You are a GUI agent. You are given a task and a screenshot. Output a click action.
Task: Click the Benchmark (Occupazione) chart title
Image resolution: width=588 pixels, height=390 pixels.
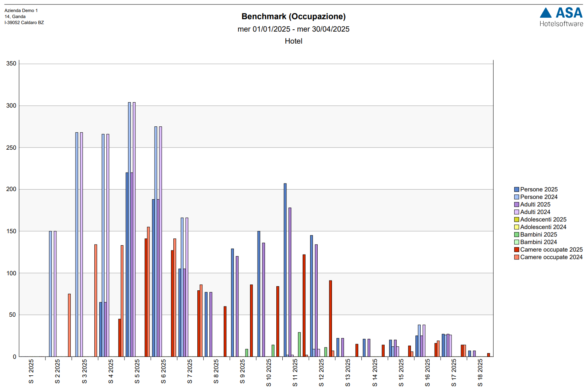pyautogui.click(x=293, y=17)
